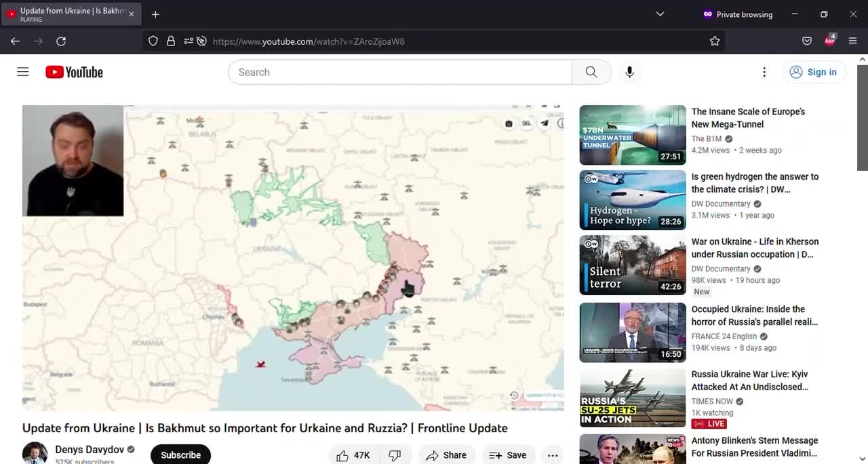
Task: Open the YouTube hamburger guide menu
Action: (23, 72)
